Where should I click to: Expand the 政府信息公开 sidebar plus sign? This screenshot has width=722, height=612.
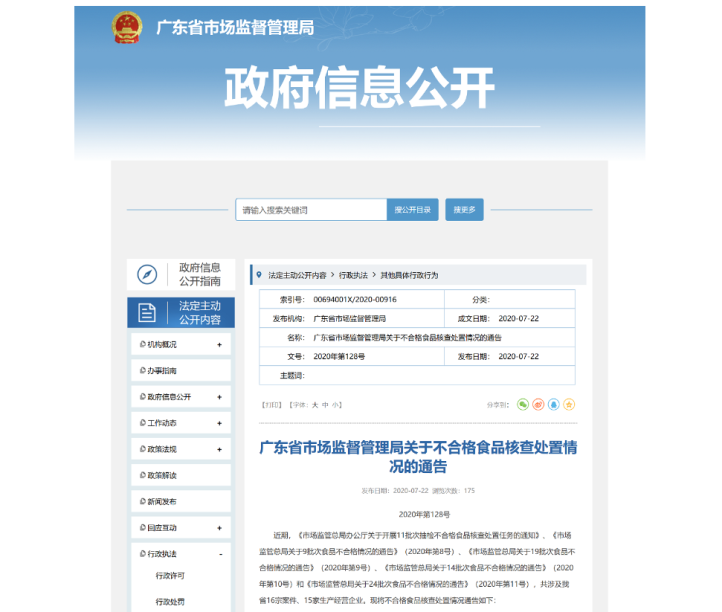tap(220, 397)
